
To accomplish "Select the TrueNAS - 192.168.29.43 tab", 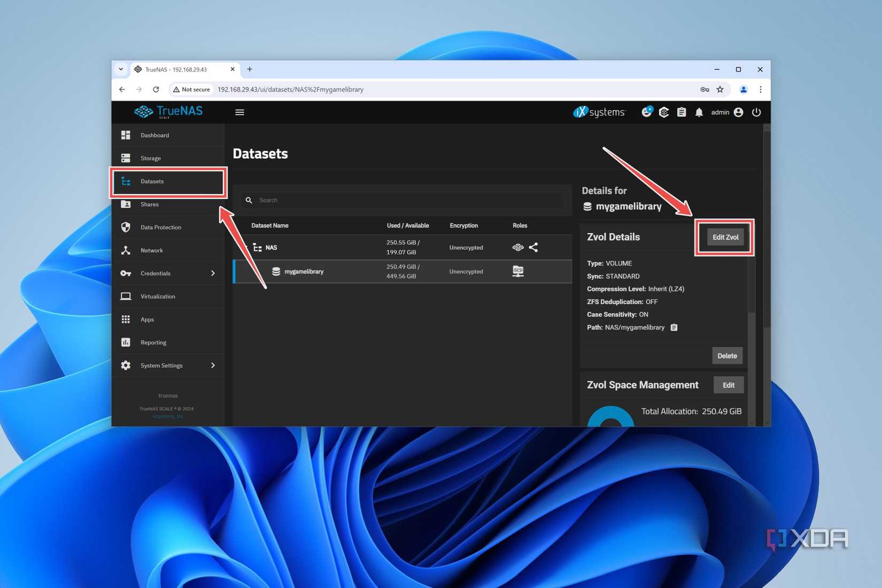I will (185, 69).
